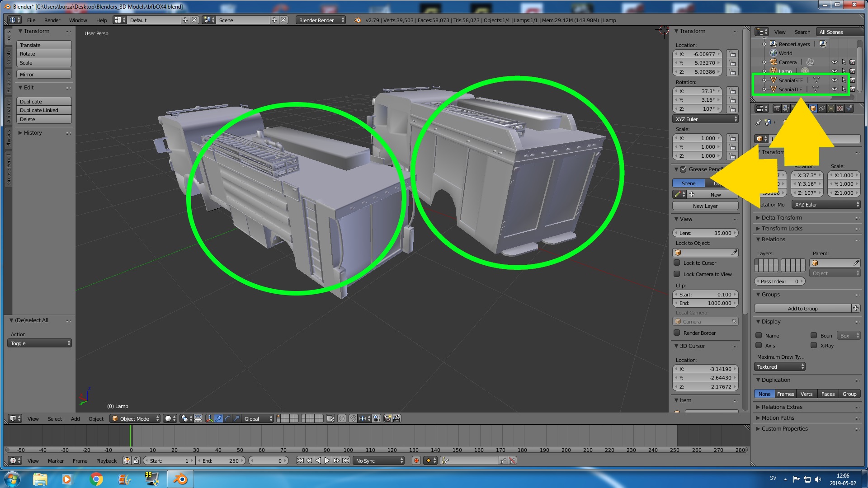
Task: Enable the scale manipulator icon
Action: click(x=236, y=419)
